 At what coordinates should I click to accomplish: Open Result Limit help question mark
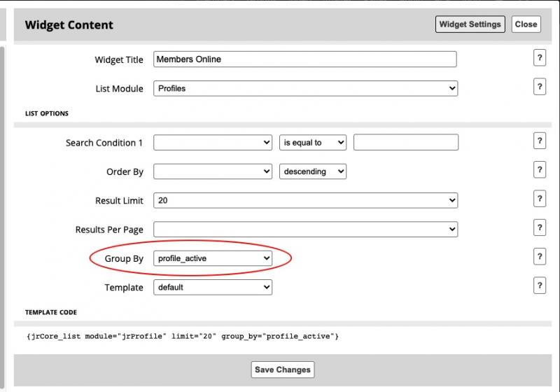(539, 199)
